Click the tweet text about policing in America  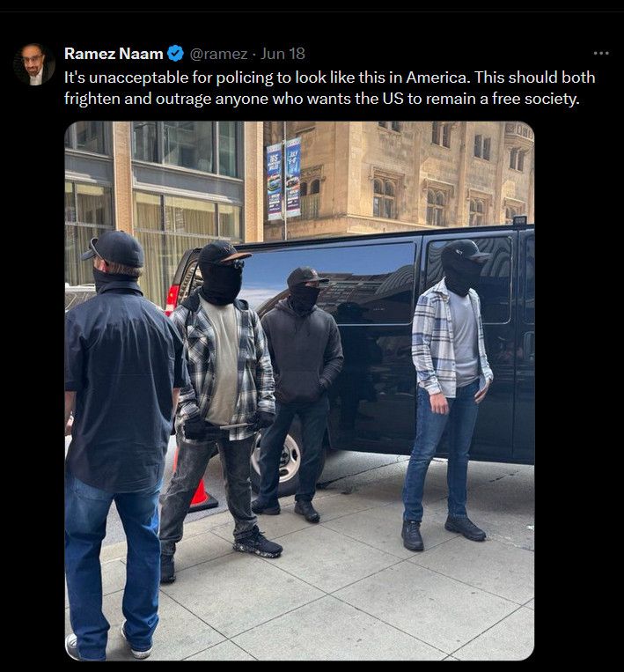(x=329, y=88)
